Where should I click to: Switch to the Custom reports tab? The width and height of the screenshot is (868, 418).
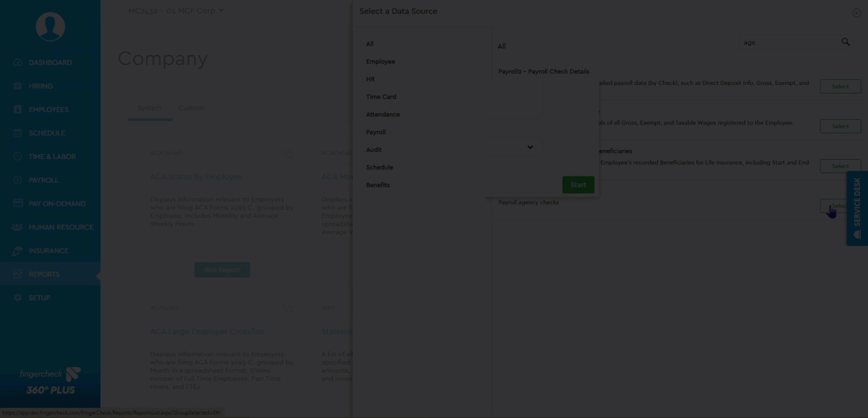coord(191,108)
